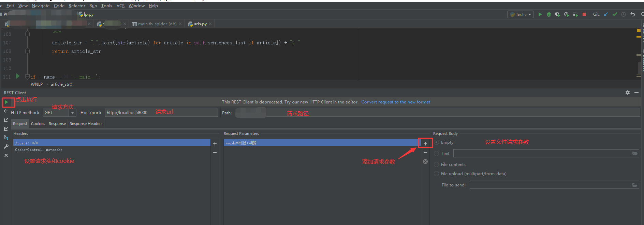Collapse the code fold marker at line 108
Image resolution: width=644 pixels, height=225 pixels.
(28, 51)
